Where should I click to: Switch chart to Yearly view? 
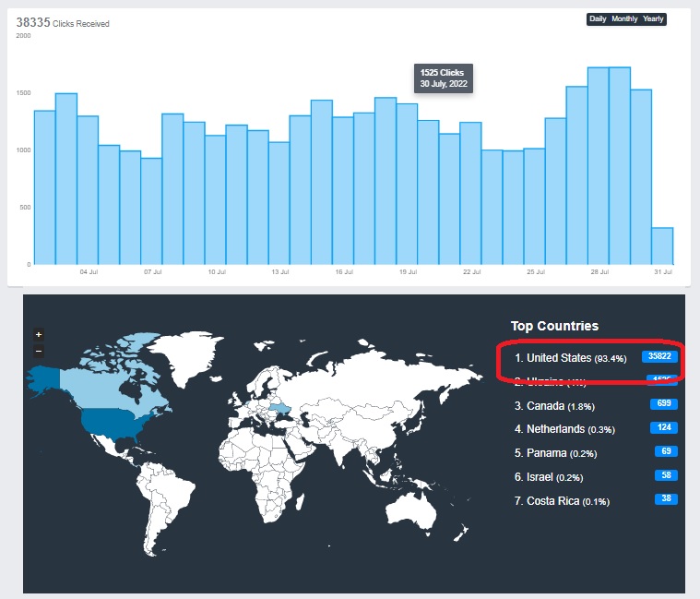(x=653, y=19)
